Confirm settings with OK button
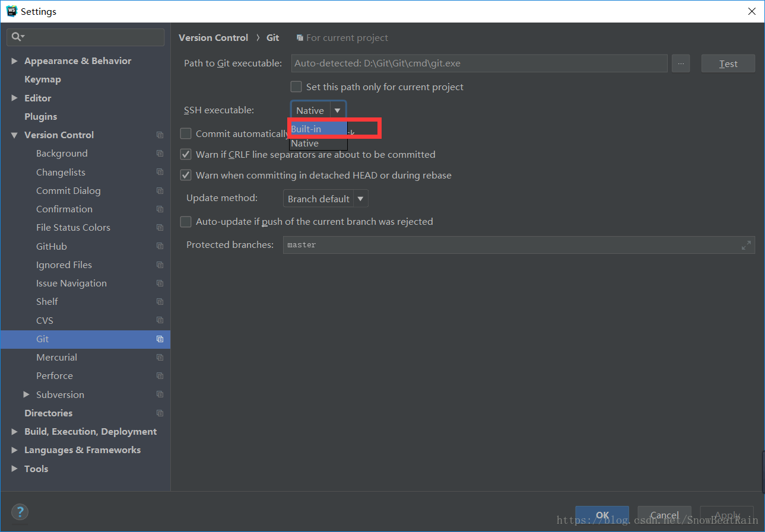The image size is (765, 532). point(602,515)
